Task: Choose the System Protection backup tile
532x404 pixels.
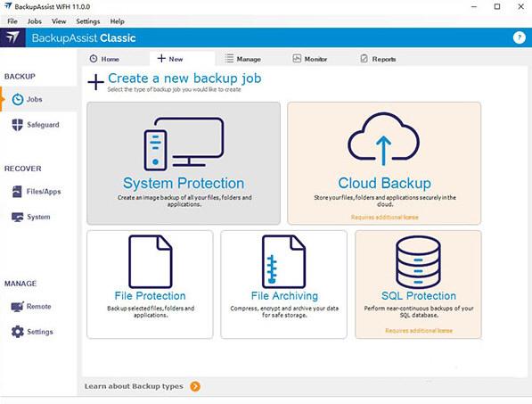Action: (x=184, y=163)
